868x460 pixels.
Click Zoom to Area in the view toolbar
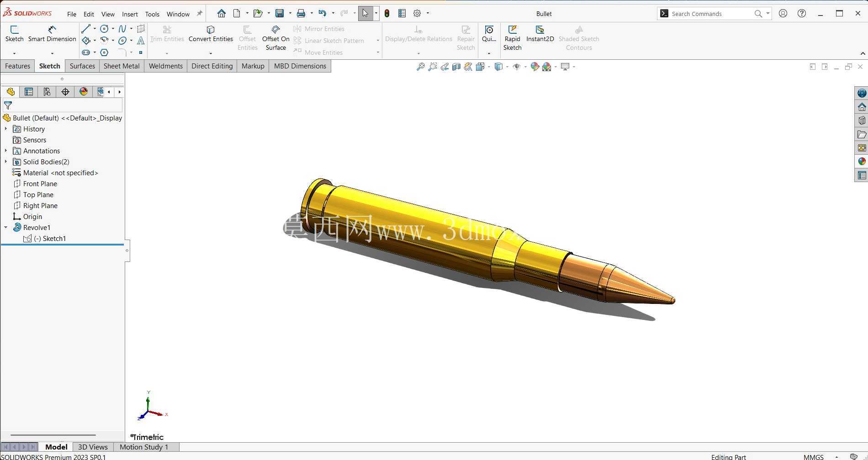[x=432, y=67]
